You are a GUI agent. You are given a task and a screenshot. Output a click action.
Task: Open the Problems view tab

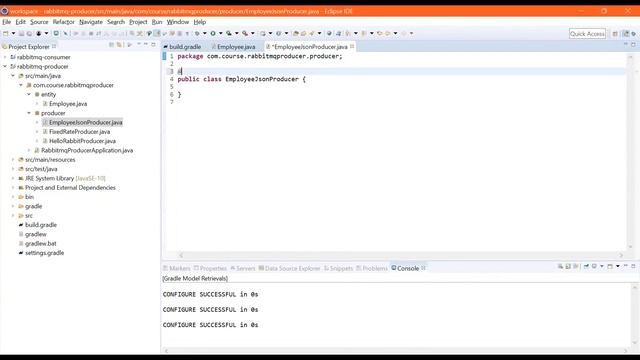point(372,268)
